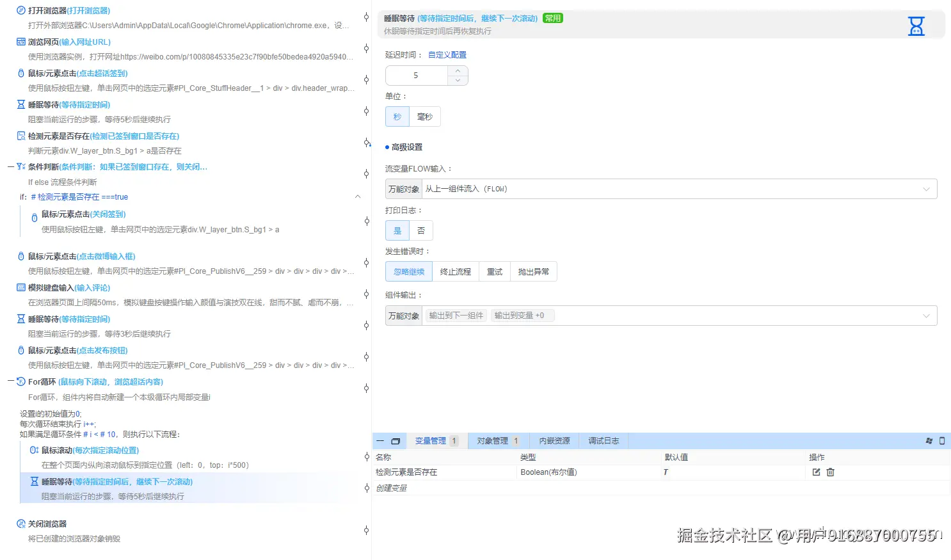Collapse the if branch chevron
951x560 pixels.
click(x=358, y=196)
